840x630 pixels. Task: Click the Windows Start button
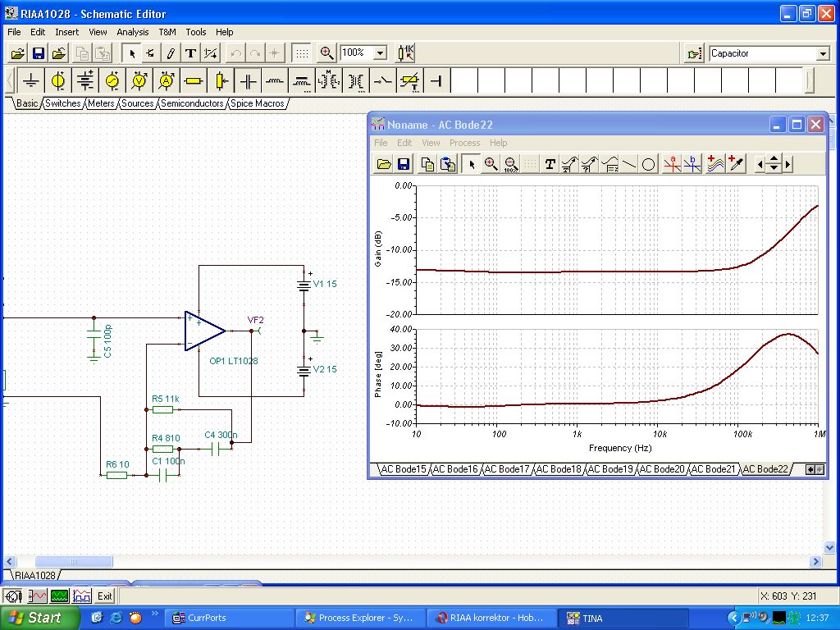click(40, 618)
